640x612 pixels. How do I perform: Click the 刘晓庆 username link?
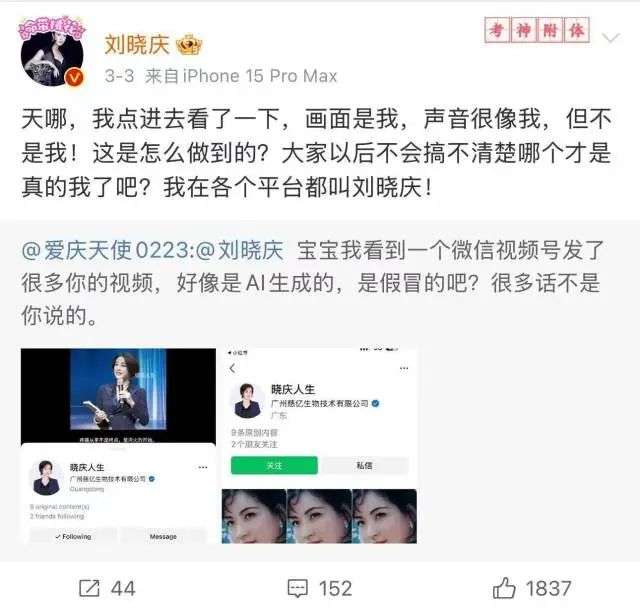click(x=137, y=45)
